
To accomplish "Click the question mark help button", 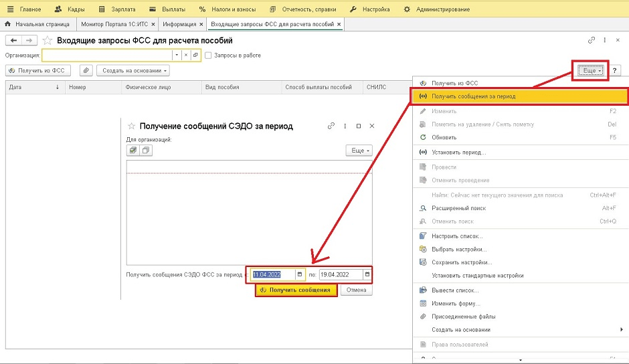I will pos(615,70).
